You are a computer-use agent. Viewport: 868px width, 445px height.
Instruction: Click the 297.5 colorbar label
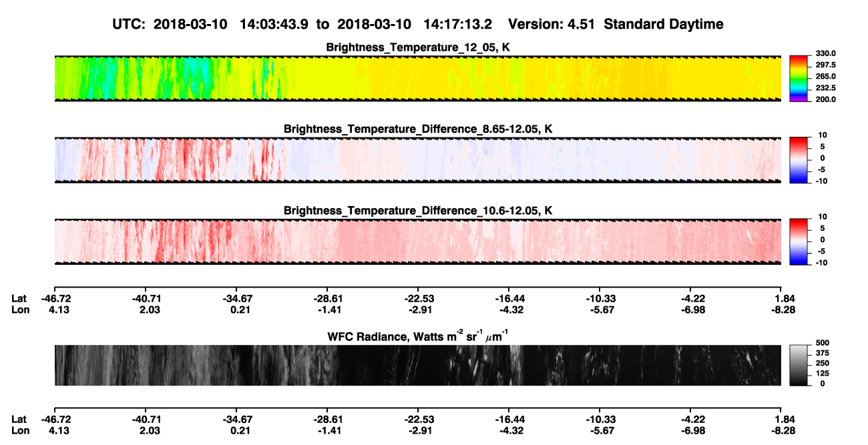coord(825,65)
